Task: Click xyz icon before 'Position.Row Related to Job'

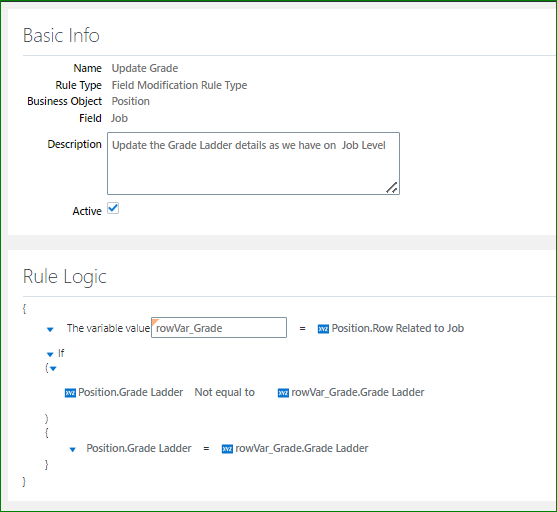Action: pyautogui.click(x=323, y=329)
